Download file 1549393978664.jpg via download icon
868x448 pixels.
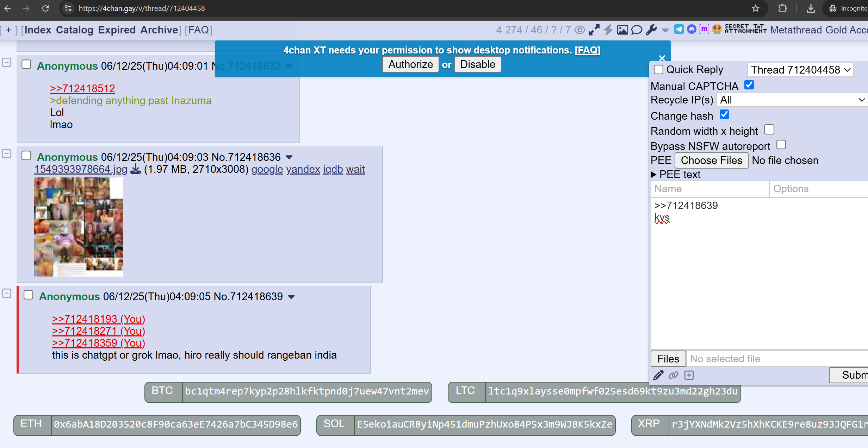(x=136, y=169)
